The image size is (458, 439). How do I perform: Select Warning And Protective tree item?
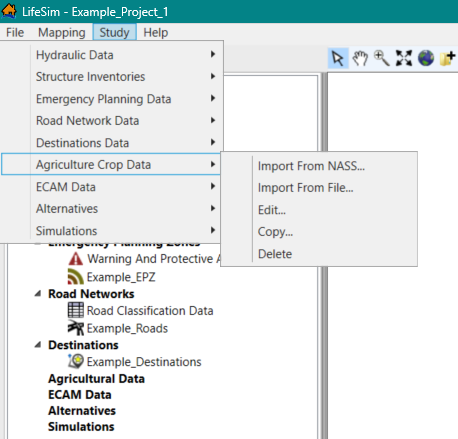pos(154,259)
